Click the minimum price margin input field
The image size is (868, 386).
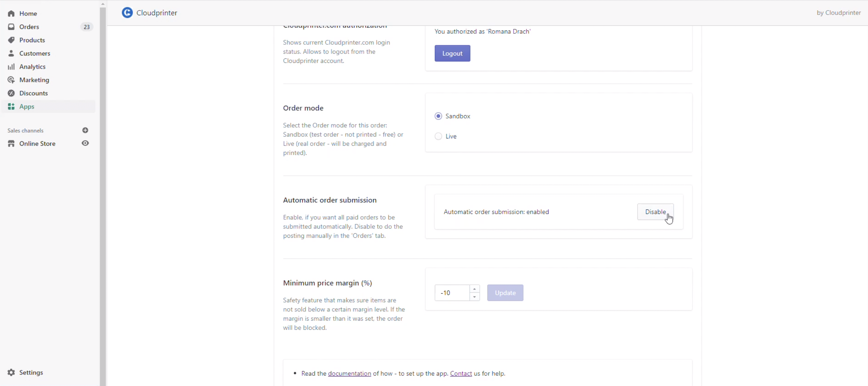tap(452, 293)
